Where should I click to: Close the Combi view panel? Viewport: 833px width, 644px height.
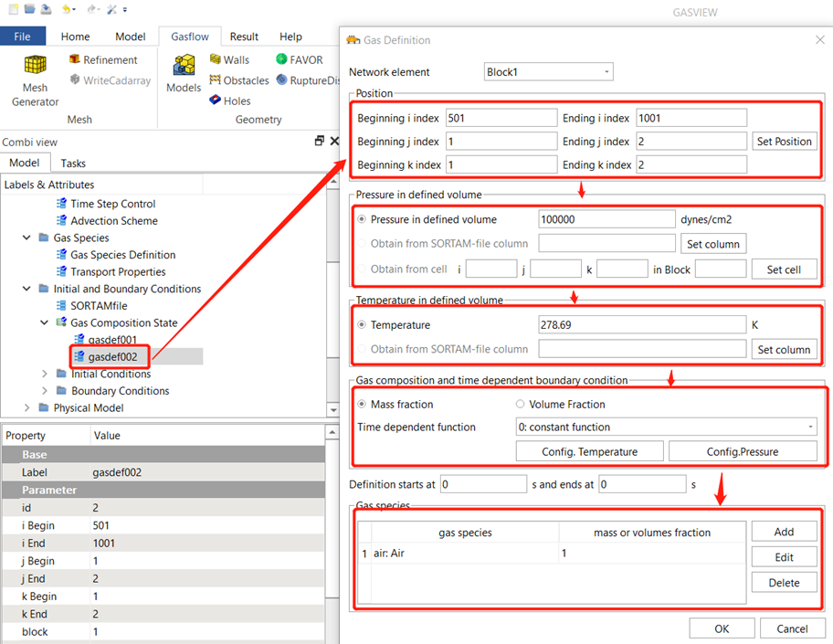[334, 141]
